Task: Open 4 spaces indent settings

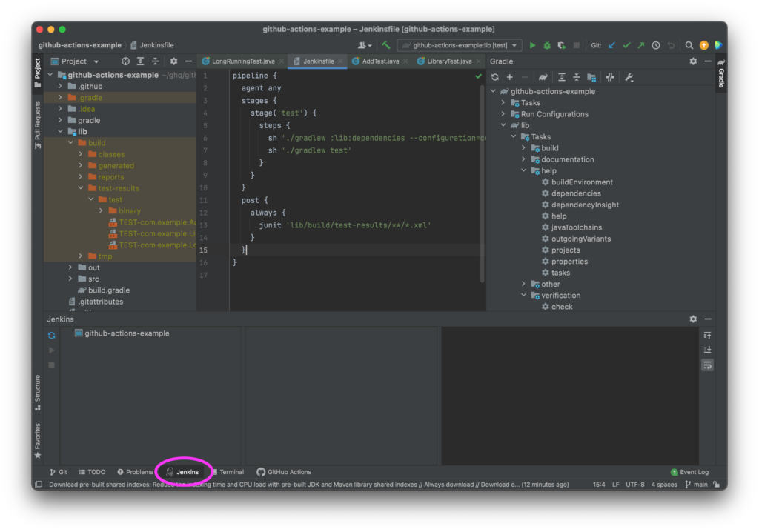Action: click(664, 485)
